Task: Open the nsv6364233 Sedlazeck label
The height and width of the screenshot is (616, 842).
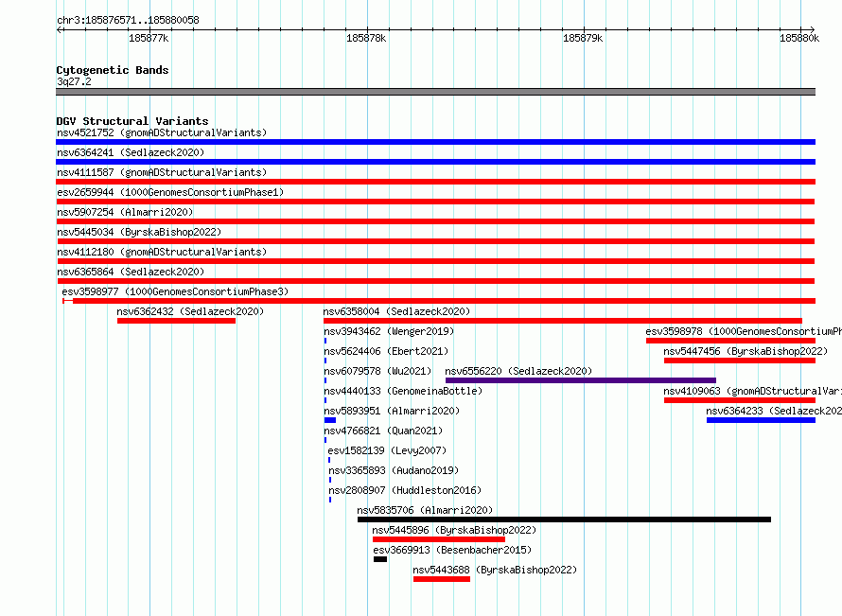Action: click(x=774, y=411)
